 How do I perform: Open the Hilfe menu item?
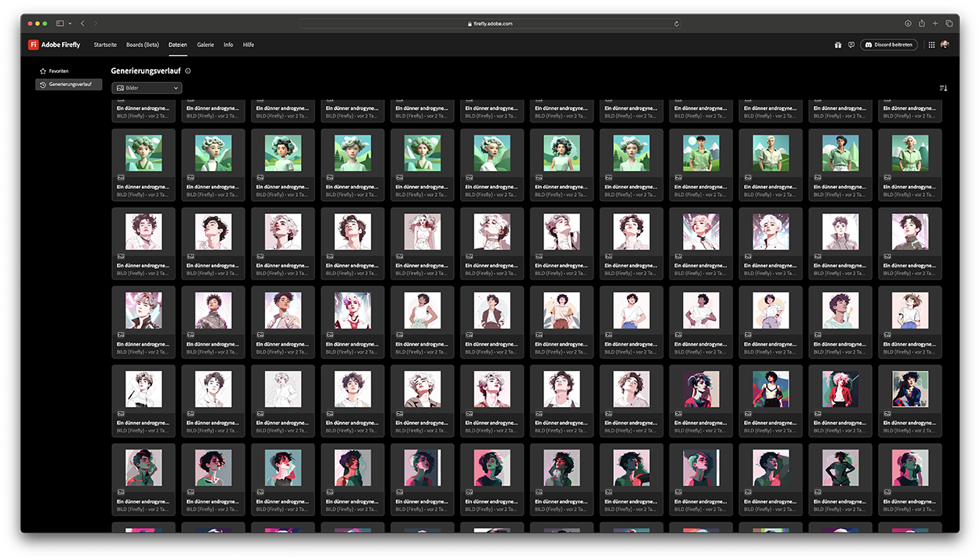[249, 45]
